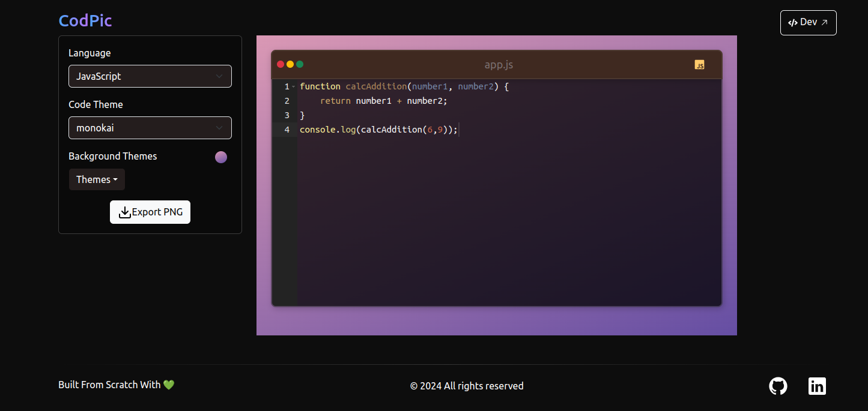Click line number 3 in the editor gutter

(287, 115)
